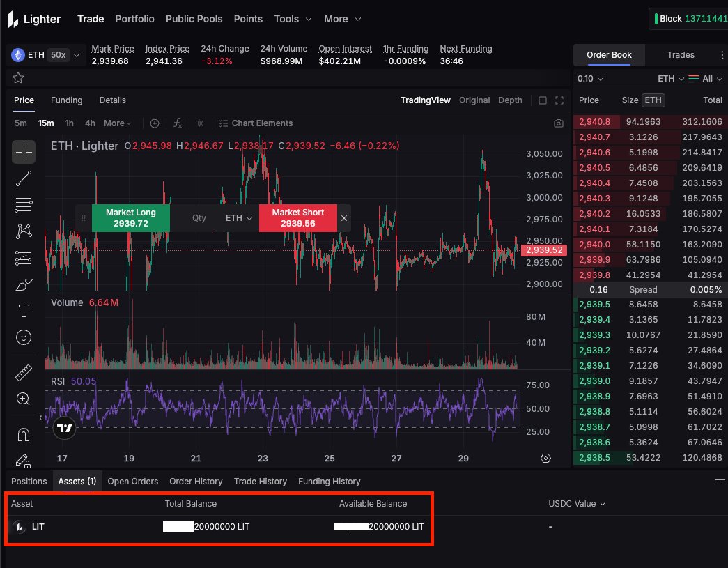Change order book grouping 0.10
The height and width of the screenshot is (568, 728).
coord(590,79)
